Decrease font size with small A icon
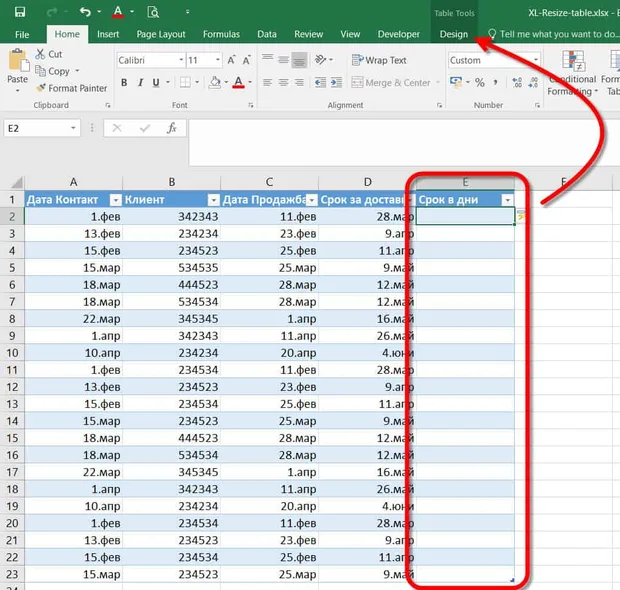The width and height of the screenshot is (620, 590). click(247, 60)
